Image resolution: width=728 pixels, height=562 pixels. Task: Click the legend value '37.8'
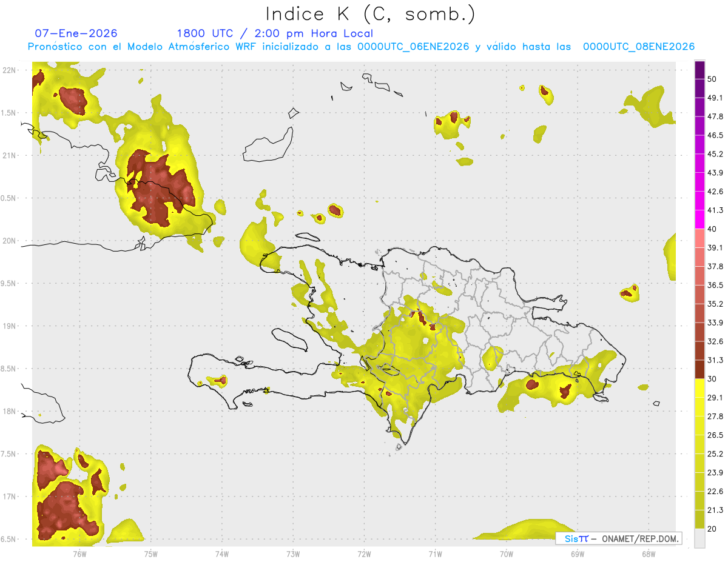715,267
